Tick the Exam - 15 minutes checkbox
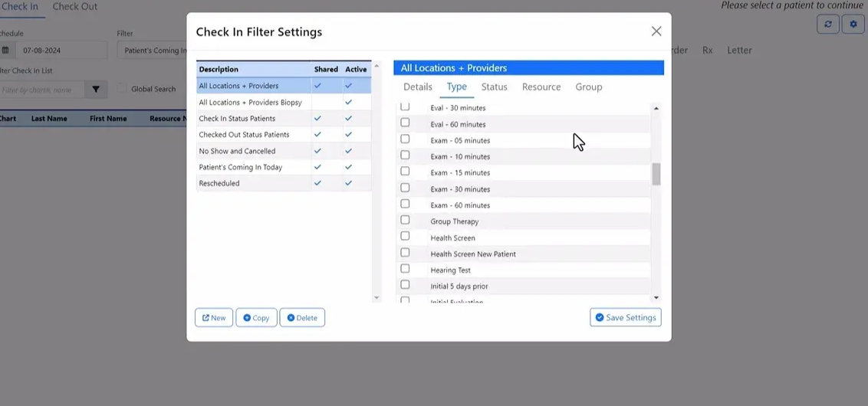Viewport: 868px width, 406px height. (x=405, y=172)
